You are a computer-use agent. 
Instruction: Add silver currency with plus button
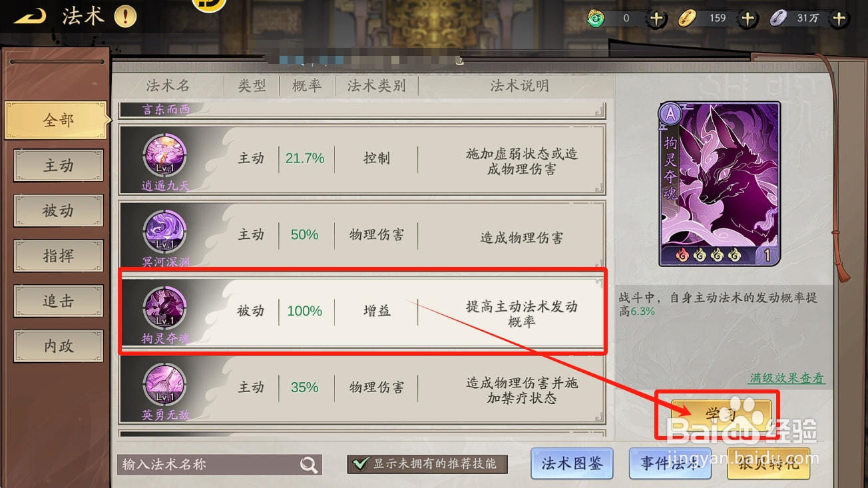coord(839,19)
